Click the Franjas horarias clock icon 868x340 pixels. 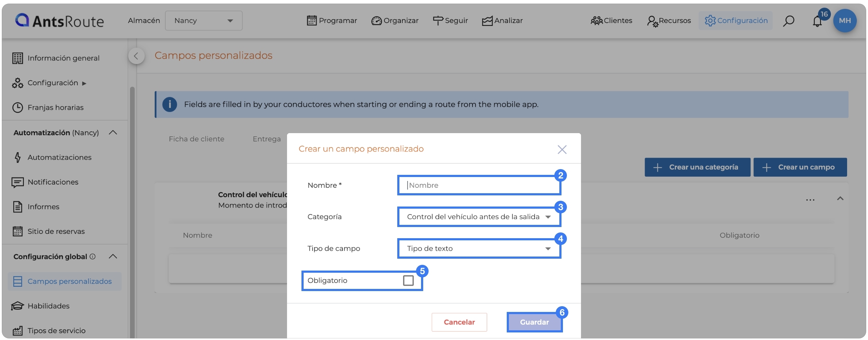[x=17, y=107]
